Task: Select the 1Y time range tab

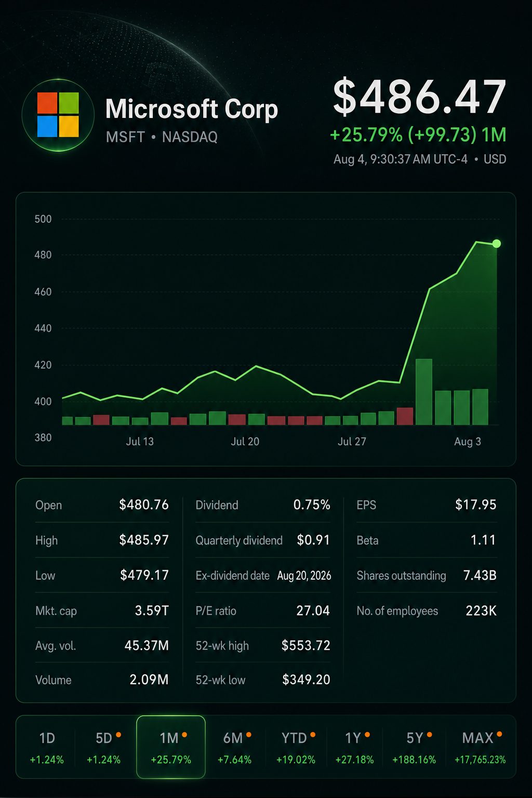Action: click(354, 748)
